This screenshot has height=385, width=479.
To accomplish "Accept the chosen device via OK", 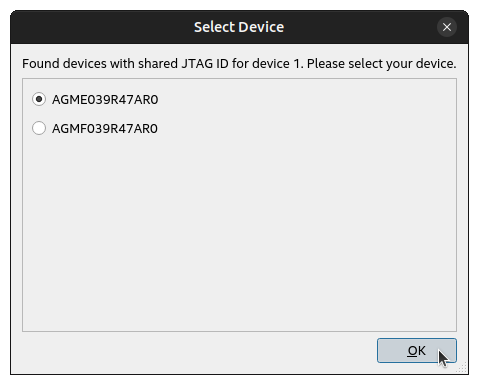I will point(417,350).
